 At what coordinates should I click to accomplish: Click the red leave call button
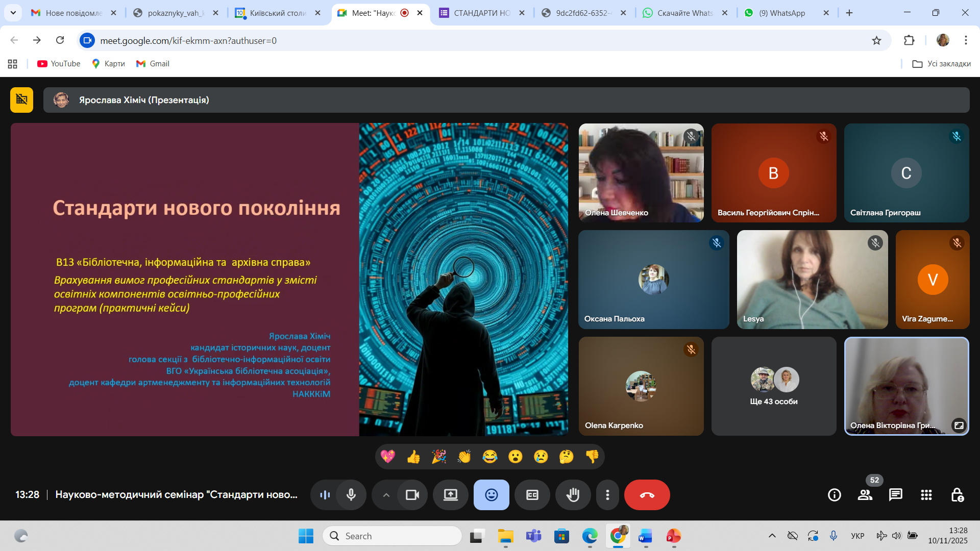(x=647, y=495)
